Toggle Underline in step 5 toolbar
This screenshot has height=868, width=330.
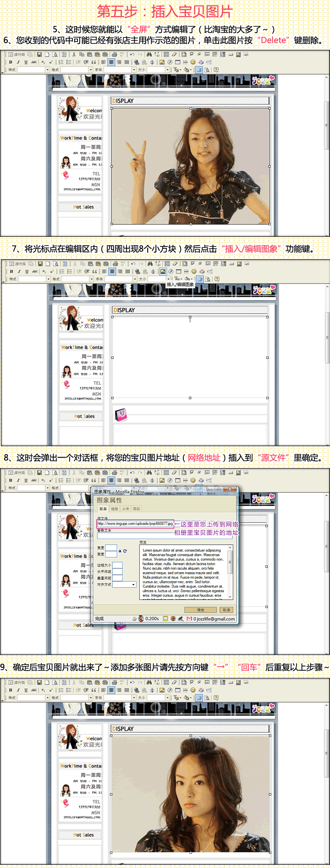[26, 62]
